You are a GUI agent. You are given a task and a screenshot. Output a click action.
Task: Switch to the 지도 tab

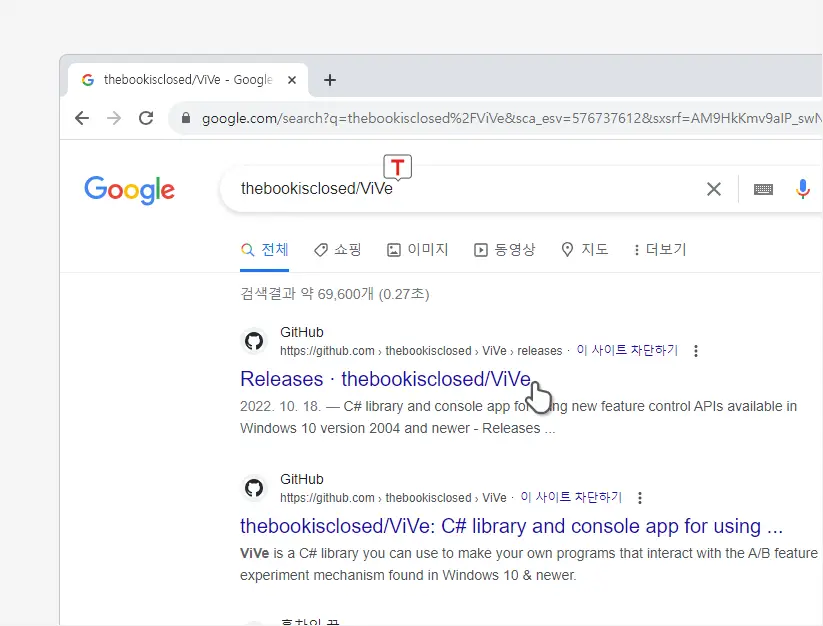[x=584, y=250]
